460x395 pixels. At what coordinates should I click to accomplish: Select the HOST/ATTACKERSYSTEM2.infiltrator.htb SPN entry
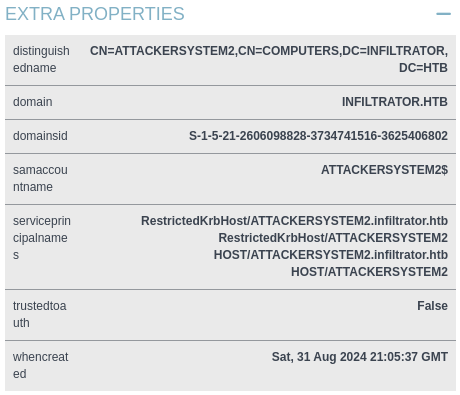[x=331, y=255]
